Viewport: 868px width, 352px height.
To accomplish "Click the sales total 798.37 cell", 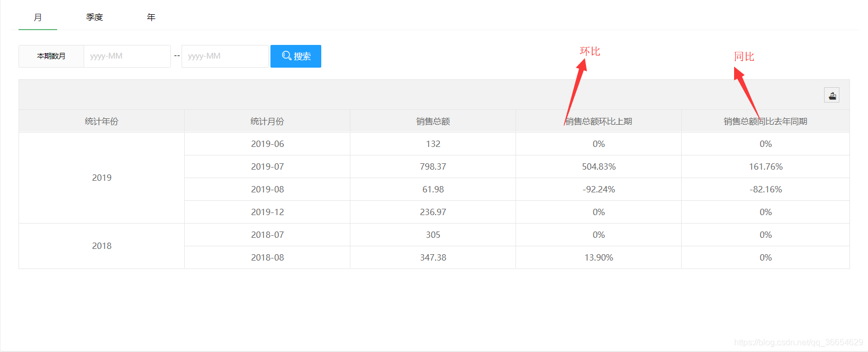I will (x=433, y=166).
